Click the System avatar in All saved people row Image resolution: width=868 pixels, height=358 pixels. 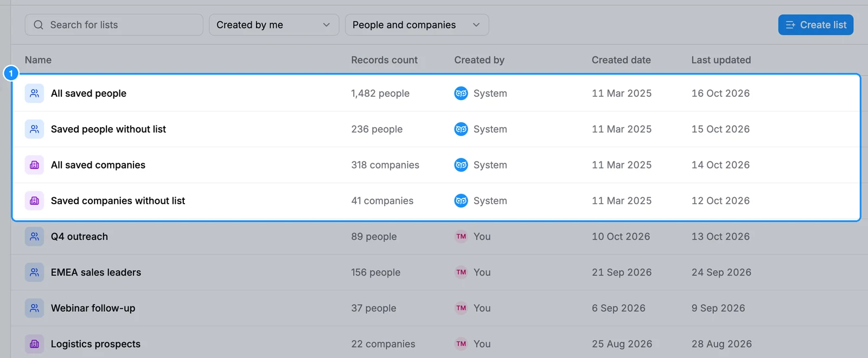coord(461,93)
